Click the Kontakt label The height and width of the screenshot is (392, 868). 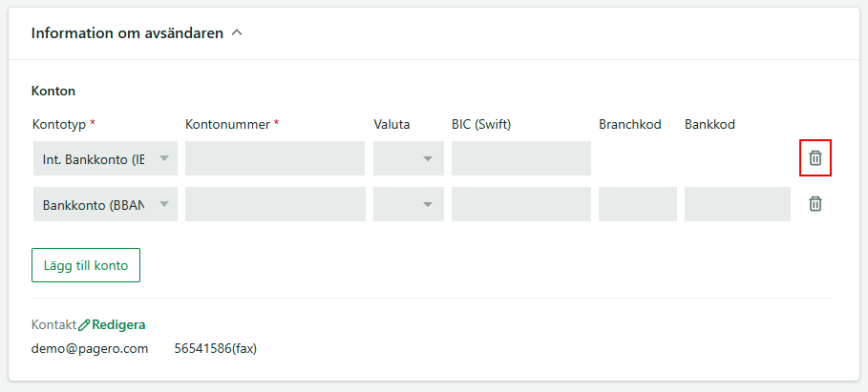click(53, 325)
